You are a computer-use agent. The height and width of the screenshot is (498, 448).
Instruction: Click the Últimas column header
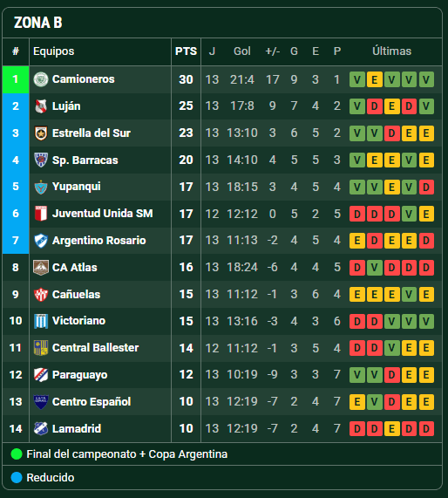tap(391, 51)
